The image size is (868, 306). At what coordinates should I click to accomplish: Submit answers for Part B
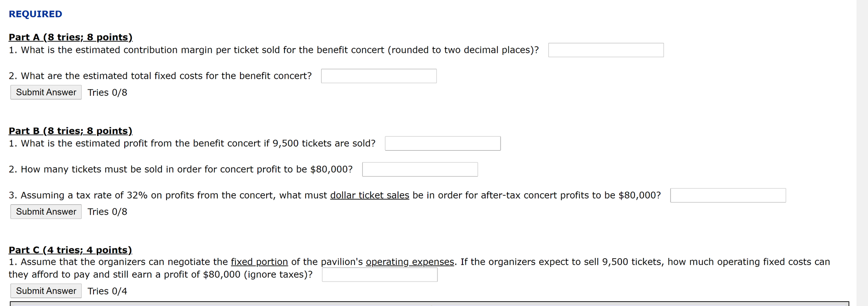pyautogui.click(x=46, y=211)
